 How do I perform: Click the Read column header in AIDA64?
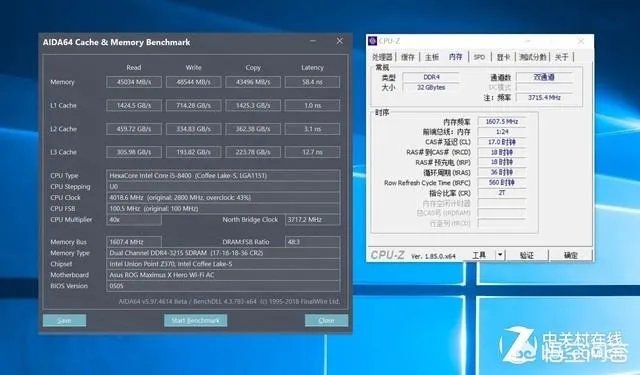[x=134, y=68]
